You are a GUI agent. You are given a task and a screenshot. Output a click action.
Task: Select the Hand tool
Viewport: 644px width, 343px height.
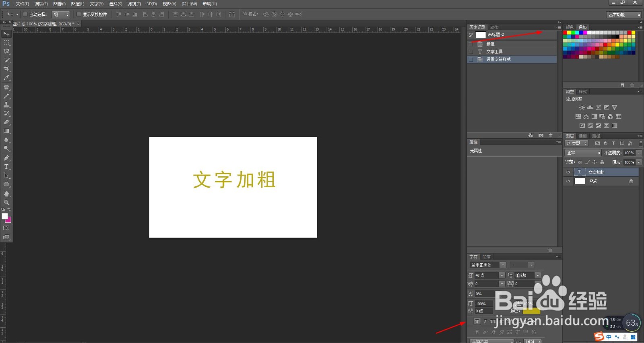tap(6, 194)
